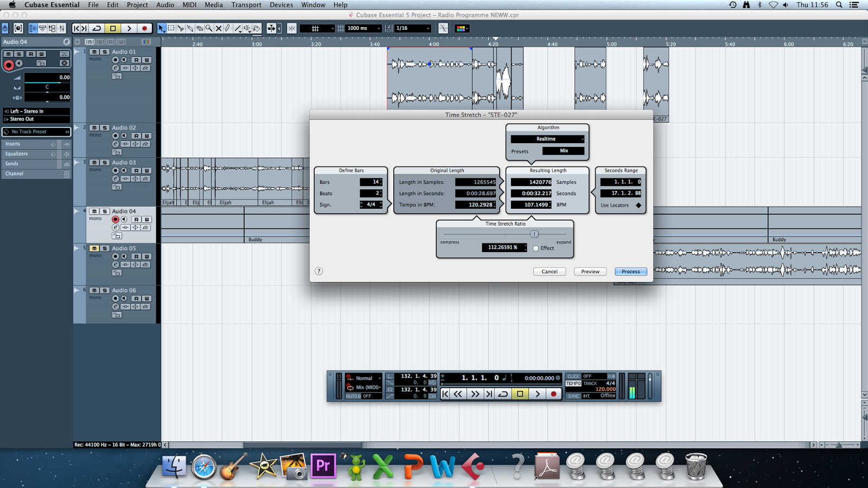This screenshot has height=488, width=868.
Task: Open the Project menu
Action: 137,5
